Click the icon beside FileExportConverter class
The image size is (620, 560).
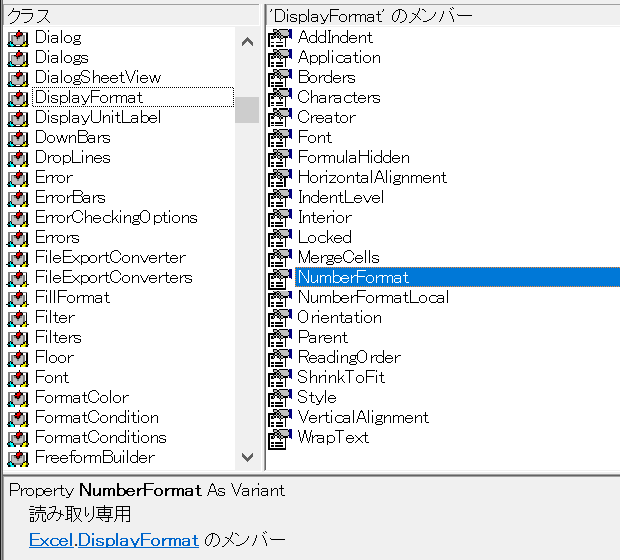18,258
